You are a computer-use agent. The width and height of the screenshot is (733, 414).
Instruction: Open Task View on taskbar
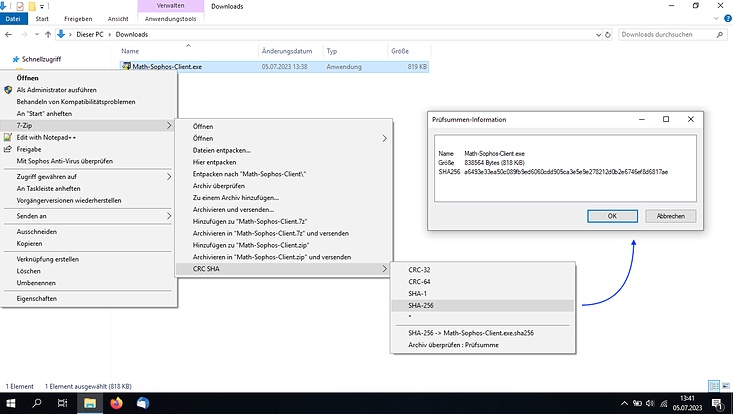62,403
